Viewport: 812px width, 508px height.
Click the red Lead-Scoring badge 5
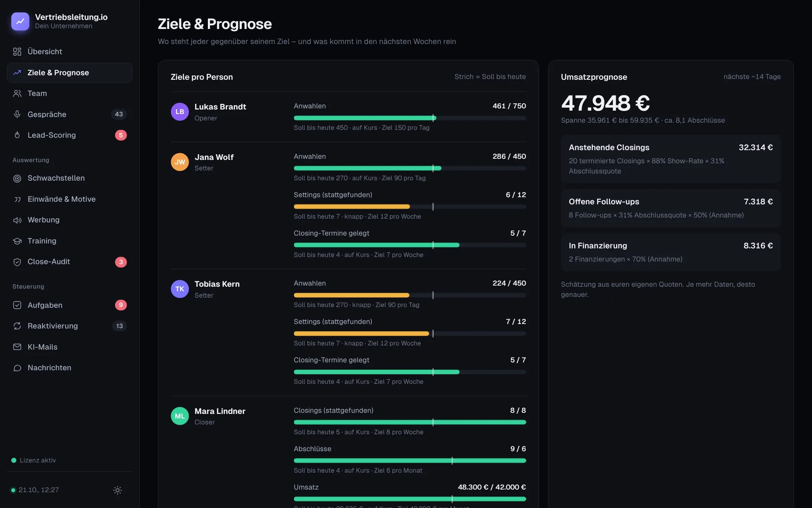pyautogui.click(x=121, y=135)
